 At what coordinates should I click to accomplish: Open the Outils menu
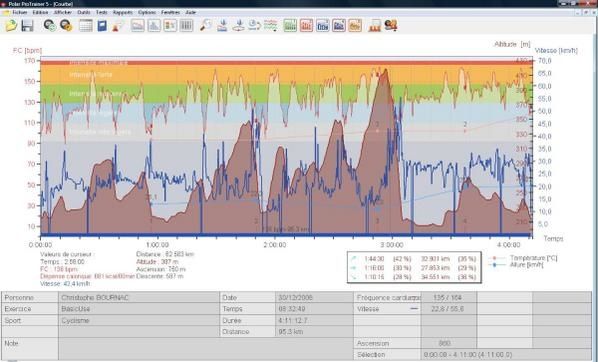(84, 12)
